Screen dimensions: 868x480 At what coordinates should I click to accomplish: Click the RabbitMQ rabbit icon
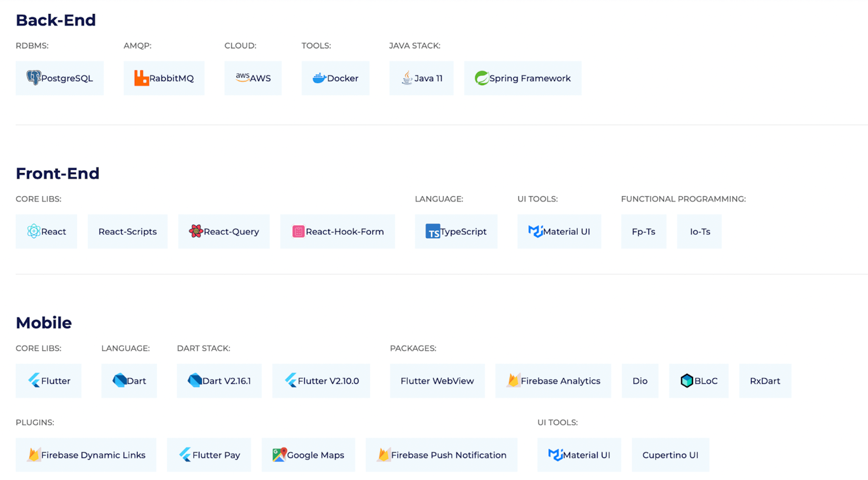(141, 78)
